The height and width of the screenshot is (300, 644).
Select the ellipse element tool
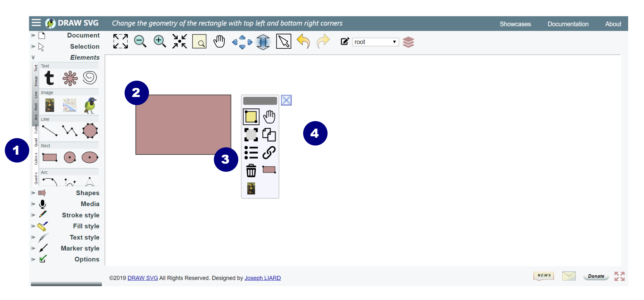click(x=90, y=157)
